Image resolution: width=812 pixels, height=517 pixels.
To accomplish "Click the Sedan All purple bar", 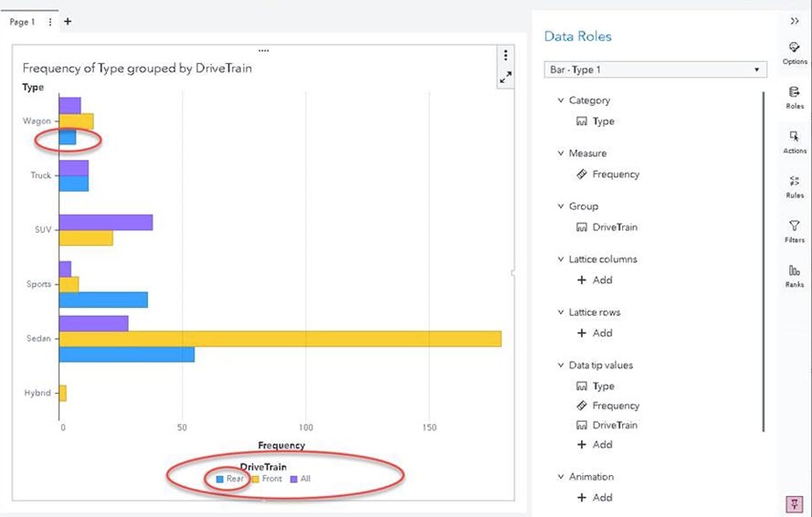I will (x=94, y=323).
